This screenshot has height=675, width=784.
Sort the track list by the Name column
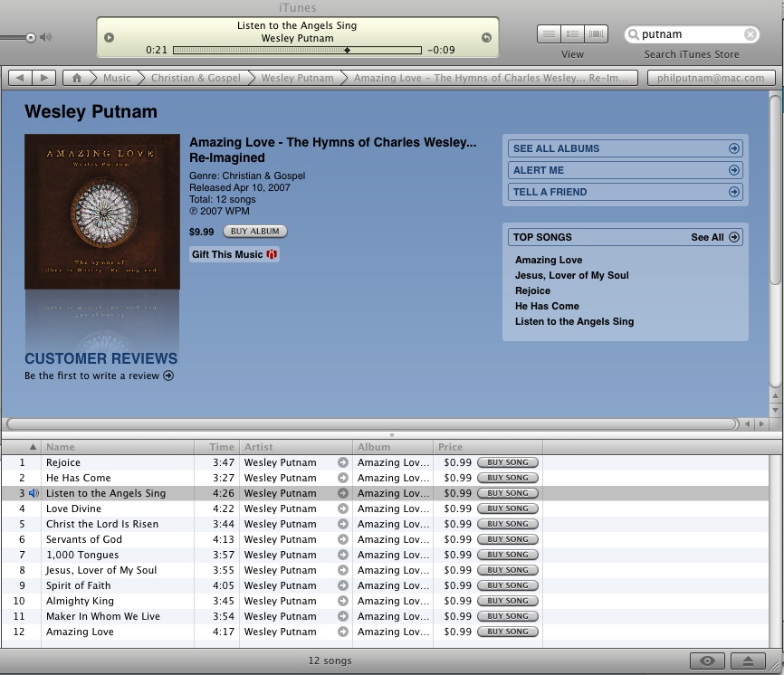(x=118, y=447)
